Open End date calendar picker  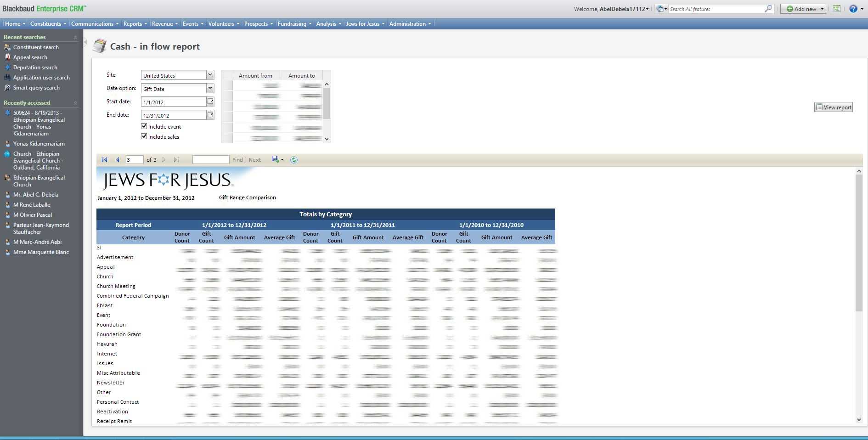210,115
